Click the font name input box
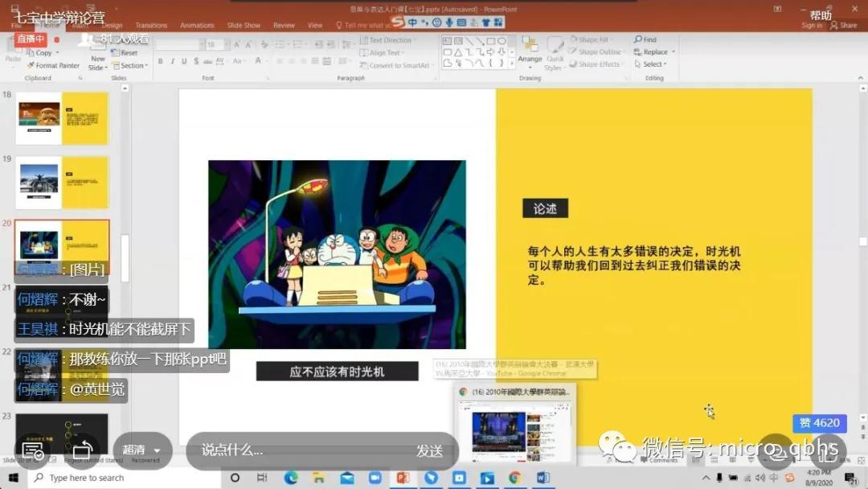This screenshot has width=868, height=489. coord(177,44)
